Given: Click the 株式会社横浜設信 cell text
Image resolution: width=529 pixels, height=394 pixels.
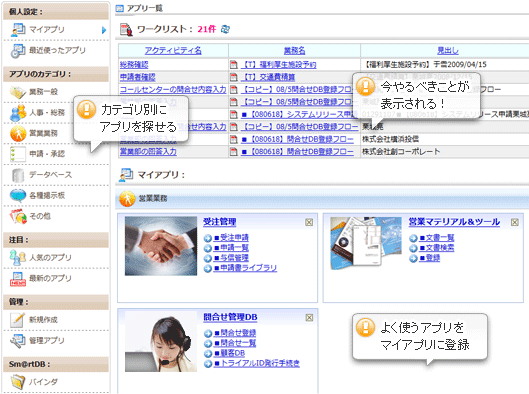Looking at the screenshot, I should (x=390, y=139).
